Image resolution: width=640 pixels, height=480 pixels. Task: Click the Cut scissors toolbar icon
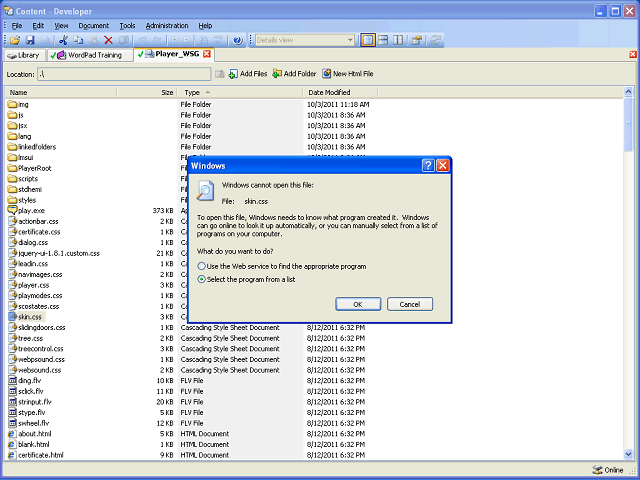[63, 40]
